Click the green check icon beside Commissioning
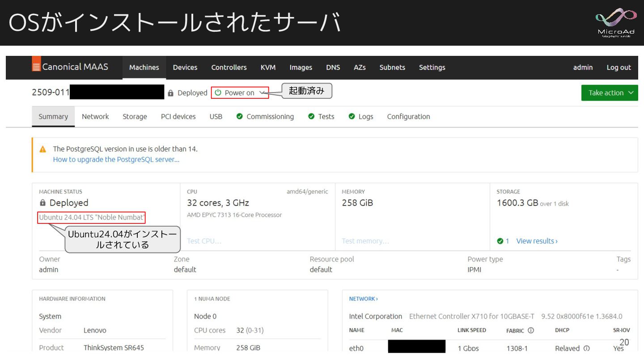Viewport: 644px width, 362px height. point(239,117)
